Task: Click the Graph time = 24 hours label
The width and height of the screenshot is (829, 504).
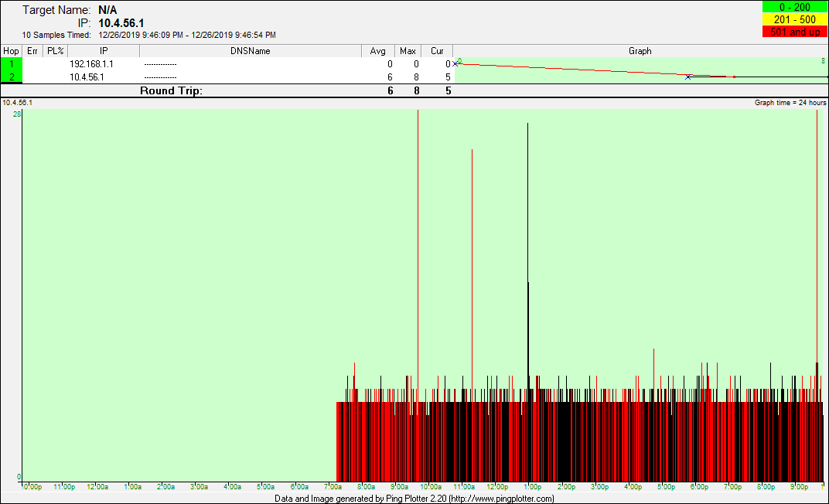Action: pos(790,102)
